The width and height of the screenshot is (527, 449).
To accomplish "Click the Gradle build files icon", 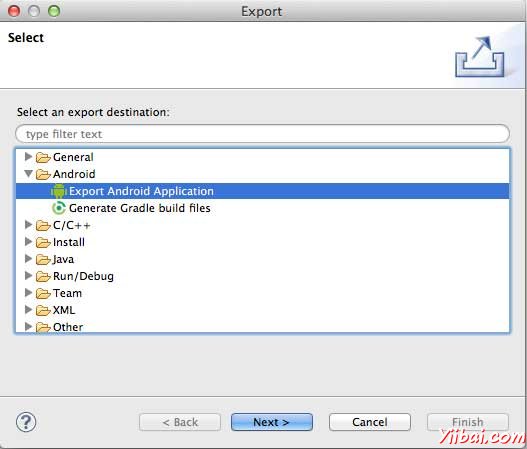I will click(59, 208).
